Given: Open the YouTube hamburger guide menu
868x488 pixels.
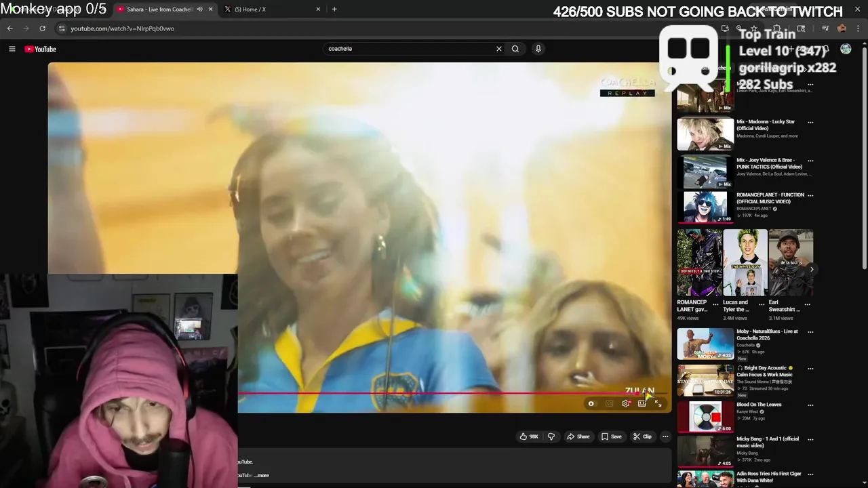Looking at the screenshot, I should tap(12, 49).
